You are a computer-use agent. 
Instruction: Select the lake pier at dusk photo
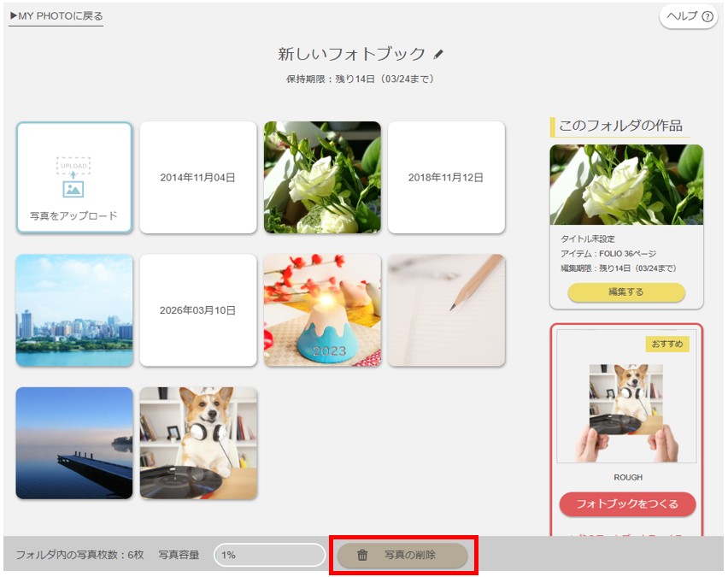tap(74, 443)
